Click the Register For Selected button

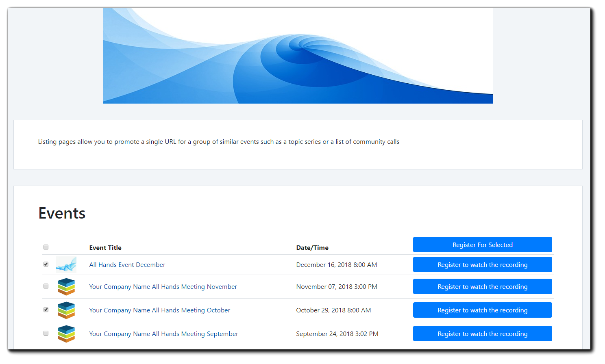tap(482, 245)
